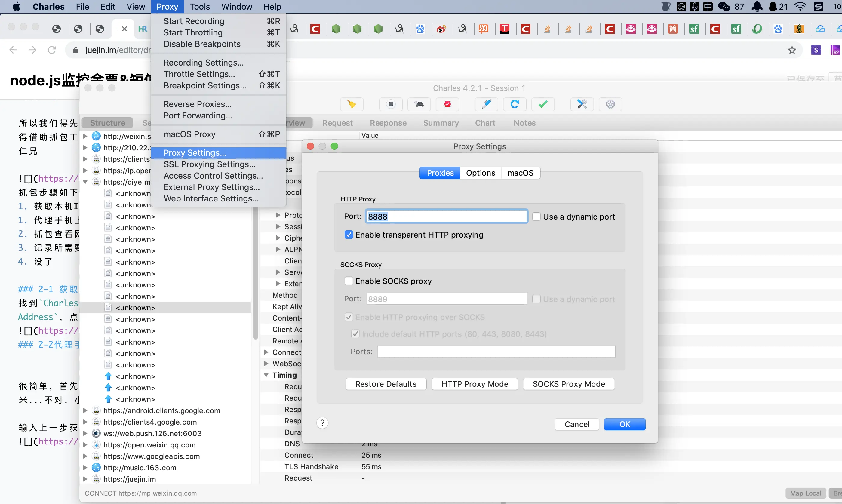Choose SSL Proxying Settings menu item
842x504 pixels.
[x=218, y=164]
